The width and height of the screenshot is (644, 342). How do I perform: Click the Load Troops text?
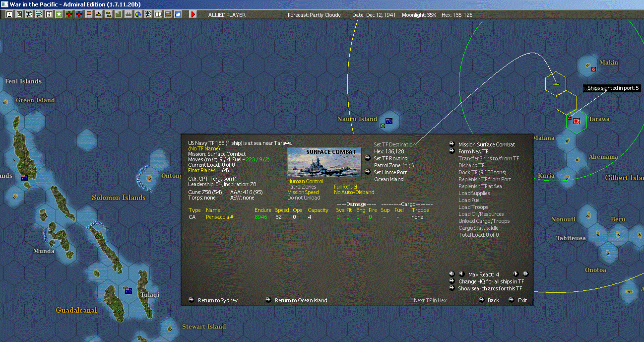click(x=473, y=207)
